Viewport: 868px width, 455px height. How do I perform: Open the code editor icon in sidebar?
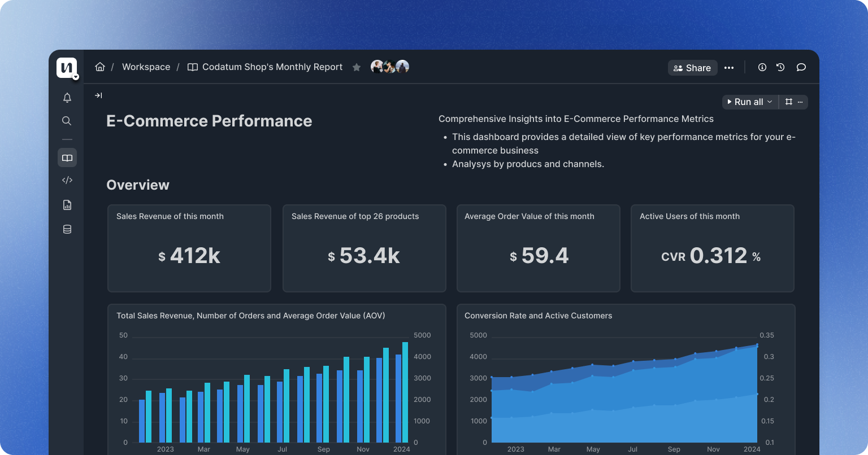67,181
